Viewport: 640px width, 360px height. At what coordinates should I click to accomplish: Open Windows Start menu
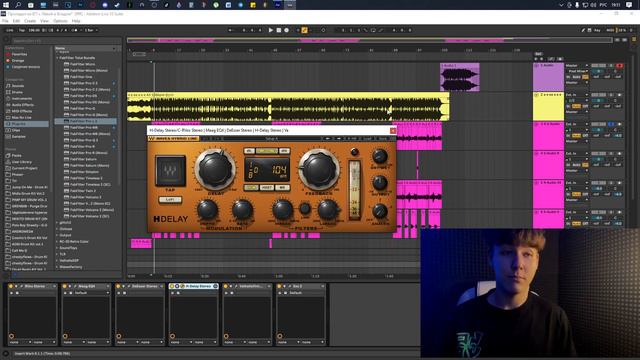coord(6,5)
